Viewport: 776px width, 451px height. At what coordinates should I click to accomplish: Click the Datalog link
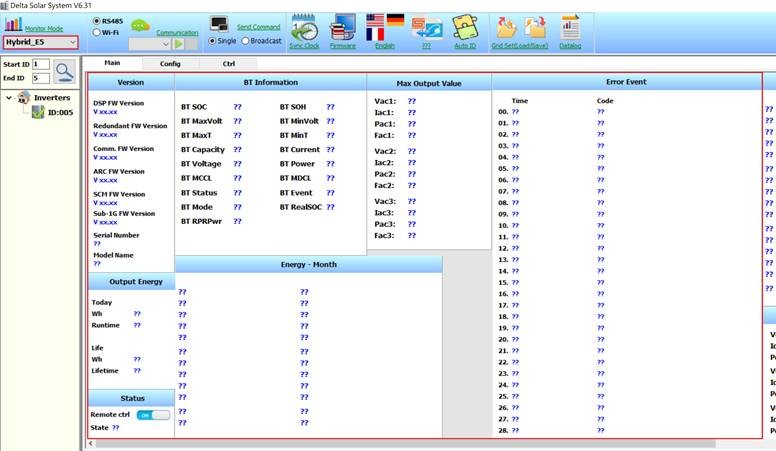click(570, 46)
